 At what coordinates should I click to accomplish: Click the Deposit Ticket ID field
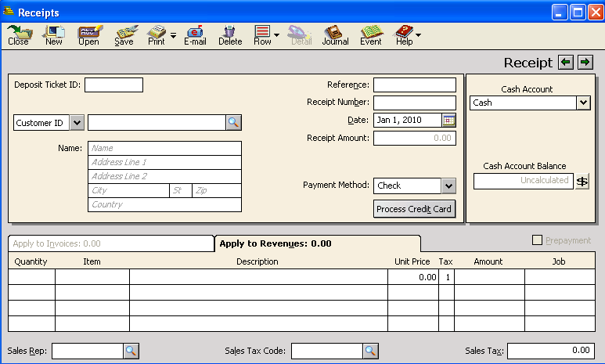(x=113, y=85)
